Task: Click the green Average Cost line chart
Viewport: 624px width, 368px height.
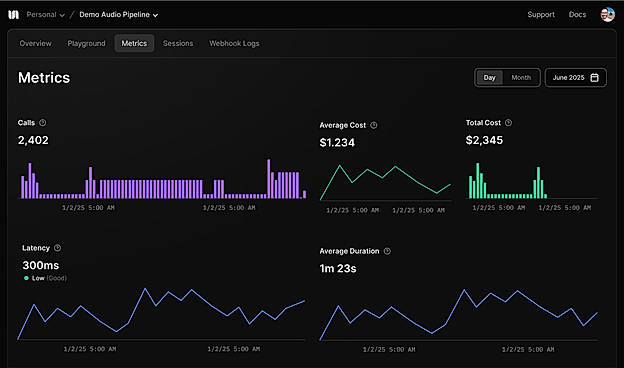Action: pos(385,182)
